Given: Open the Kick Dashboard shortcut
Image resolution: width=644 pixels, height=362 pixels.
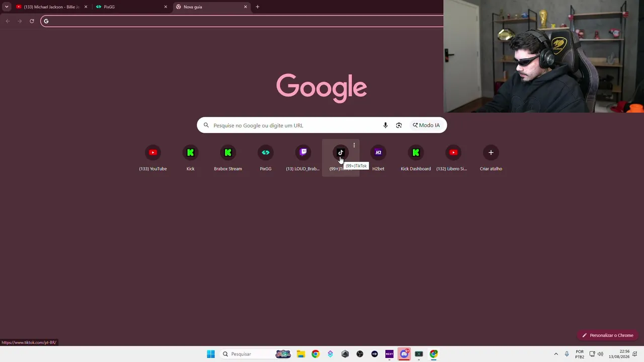Looking at the screenshot, I should click(x=416, y=158).
